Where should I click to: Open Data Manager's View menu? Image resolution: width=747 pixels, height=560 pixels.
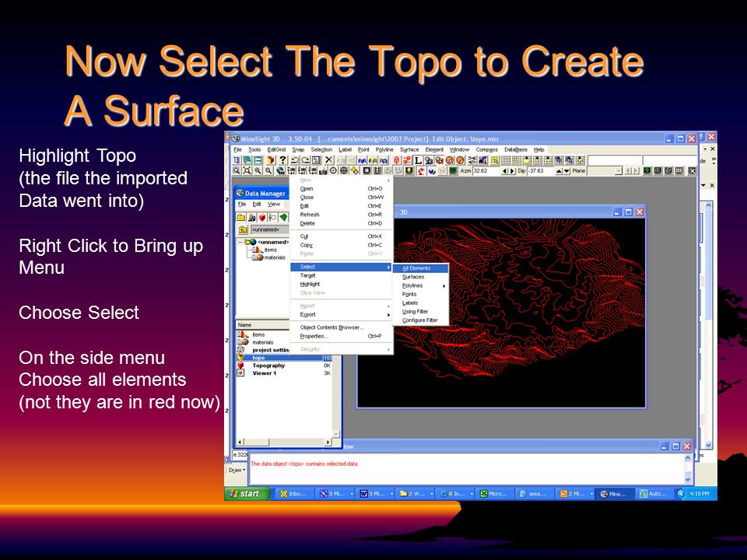273,204
